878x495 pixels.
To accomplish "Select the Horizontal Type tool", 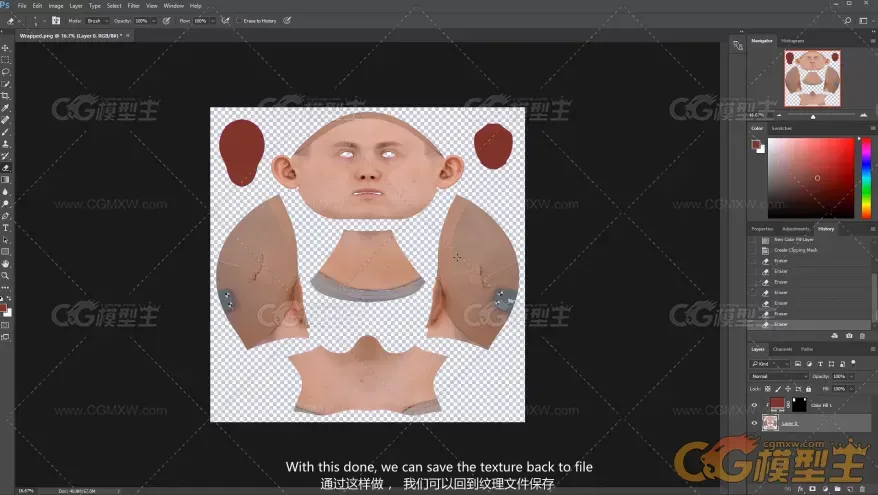I will tap(6, 228).
